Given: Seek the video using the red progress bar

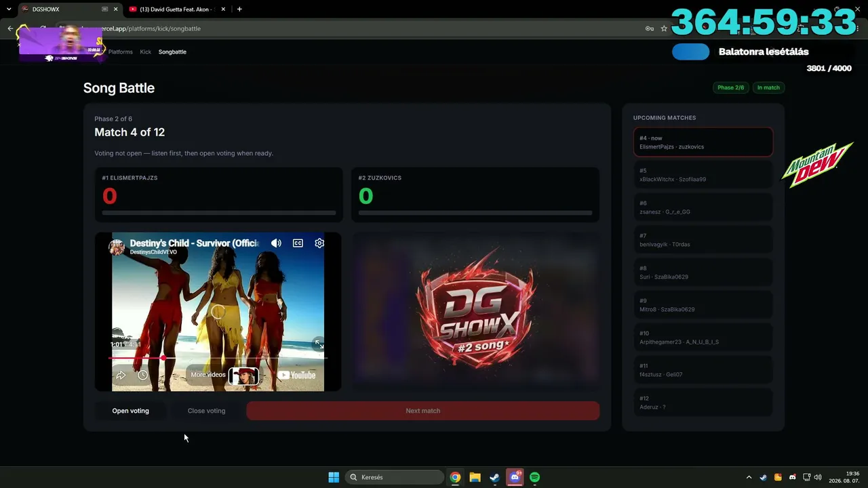Looking at the screenshot, I should (x=218, y=357).
